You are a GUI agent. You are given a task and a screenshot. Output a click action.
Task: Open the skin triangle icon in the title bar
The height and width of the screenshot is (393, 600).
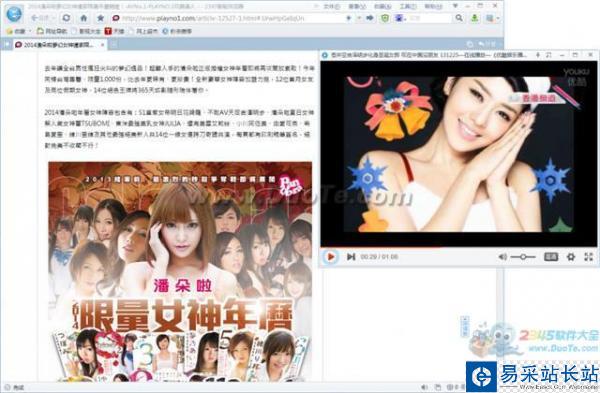point(455,6)
